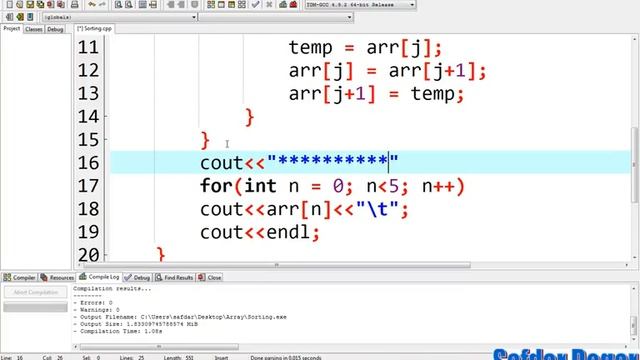Click the editor scroll-down arrow

pyautogui.click(x=635, y=258)
